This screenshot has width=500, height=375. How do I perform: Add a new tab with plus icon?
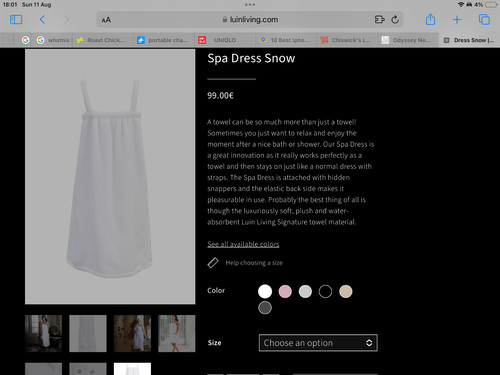(457, 20)
